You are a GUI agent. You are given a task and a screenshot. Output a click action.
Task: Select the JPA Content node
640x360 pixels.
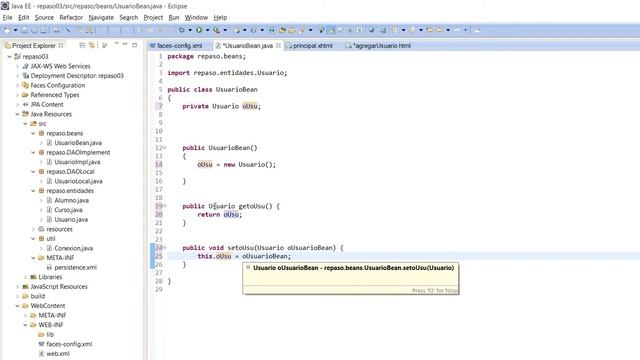pyautogui.click(x=47, y=104)
